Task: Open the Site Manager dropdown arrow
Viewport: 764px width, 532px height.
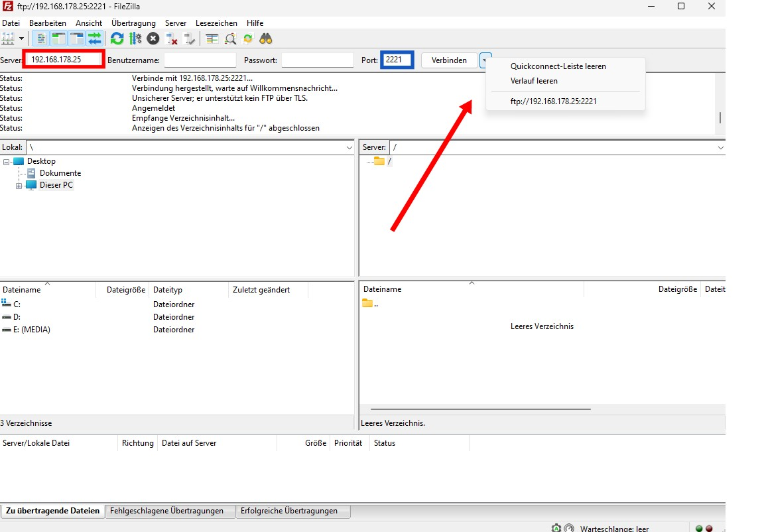Action: tap(22, 38)
